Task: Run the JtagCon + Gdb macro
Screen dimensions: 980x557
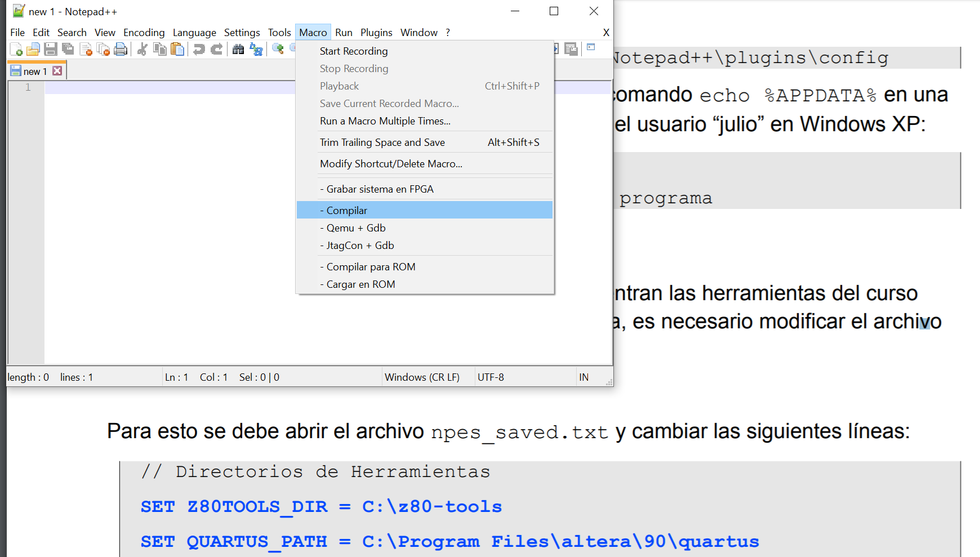Action: (x=425, y=245)
